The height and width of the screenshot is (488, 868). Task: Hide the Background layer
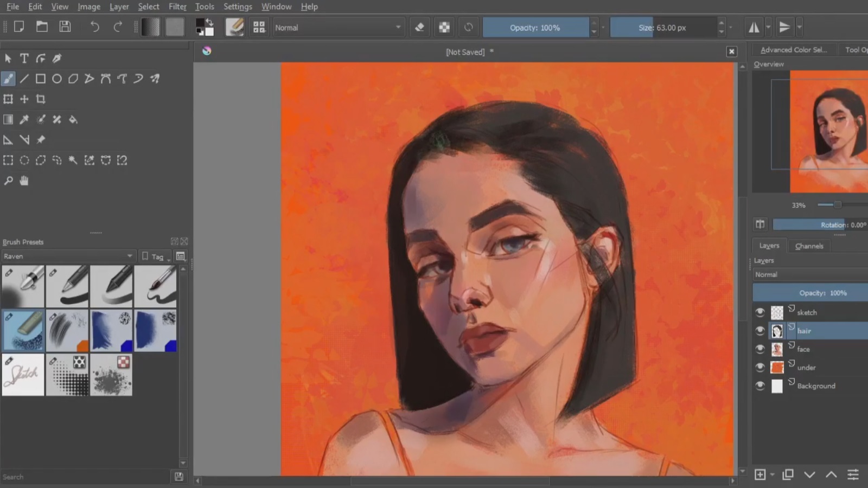coord(760,386)
